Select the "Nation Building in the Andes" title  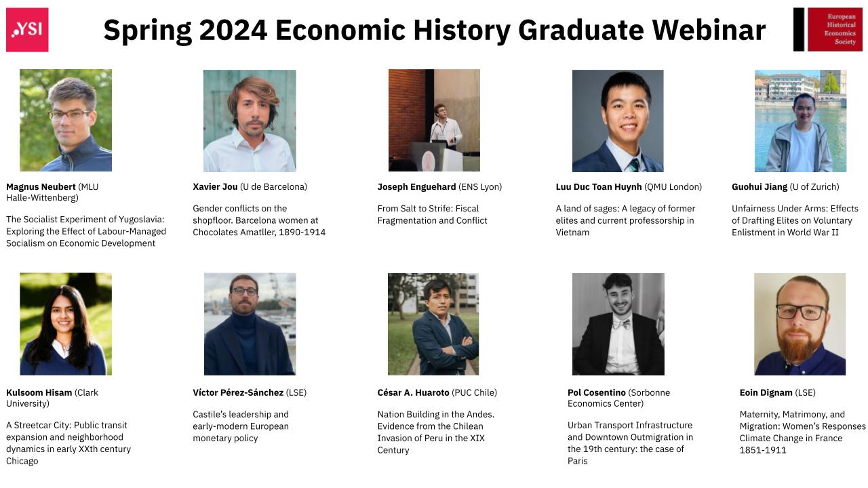[x=435, y=432]
